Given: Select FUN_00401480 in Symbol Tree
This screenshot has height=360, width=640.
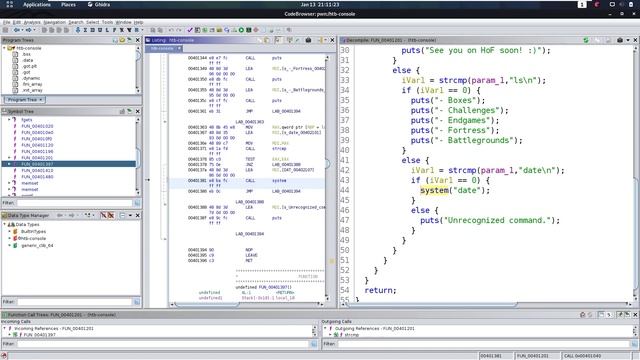Looking at the screenshot, I should coord(37,177).
